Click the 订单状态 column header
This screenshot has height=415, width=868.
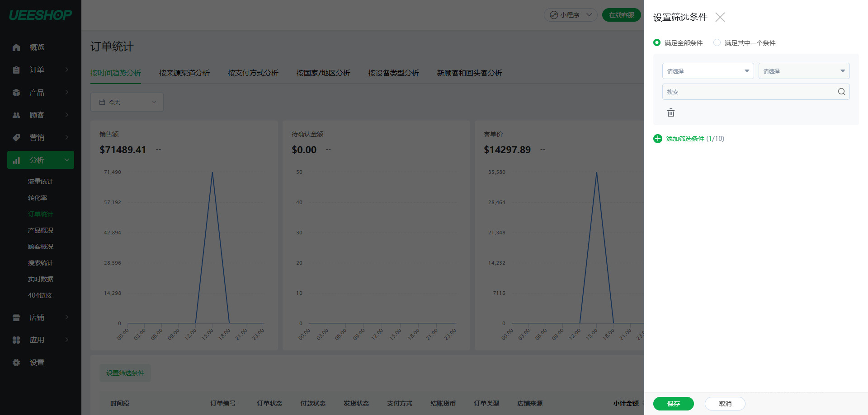pyautogui.click(x=269, y=403)
